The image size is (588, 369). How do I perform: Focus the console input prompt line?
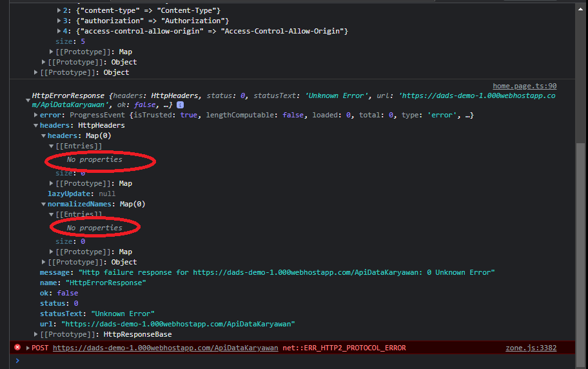click(293, 361)
